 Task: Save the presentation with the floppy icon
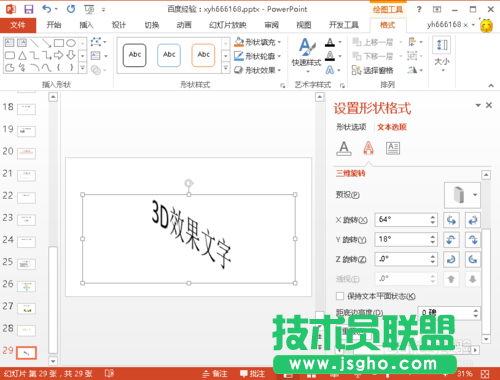click(x=29, y=9)
